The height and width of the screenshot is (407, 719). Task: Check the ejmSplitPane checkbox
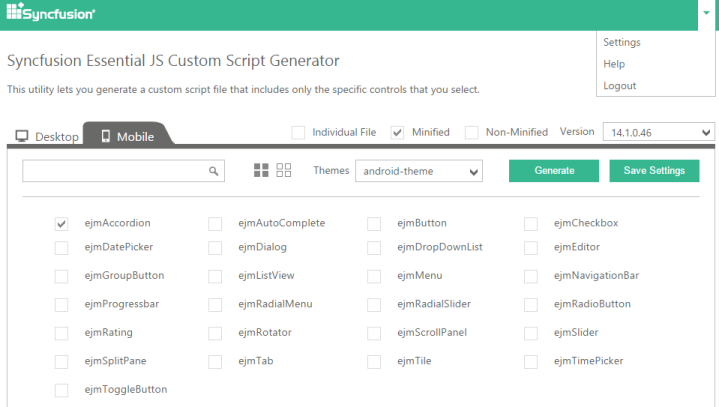61,362
